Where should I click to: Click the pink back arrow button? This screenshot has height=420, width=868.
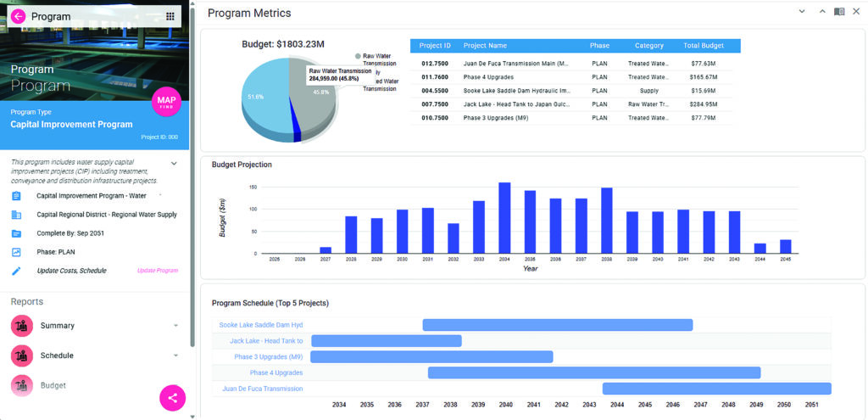(19, 17)
